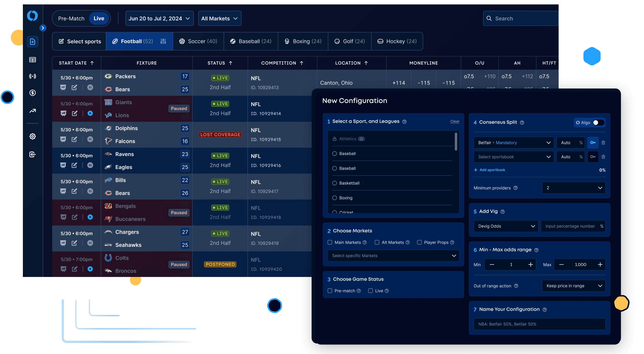The image size is (644, 354).
Task: Open the trending chart sidebar icon
Action: coord(32,111)
